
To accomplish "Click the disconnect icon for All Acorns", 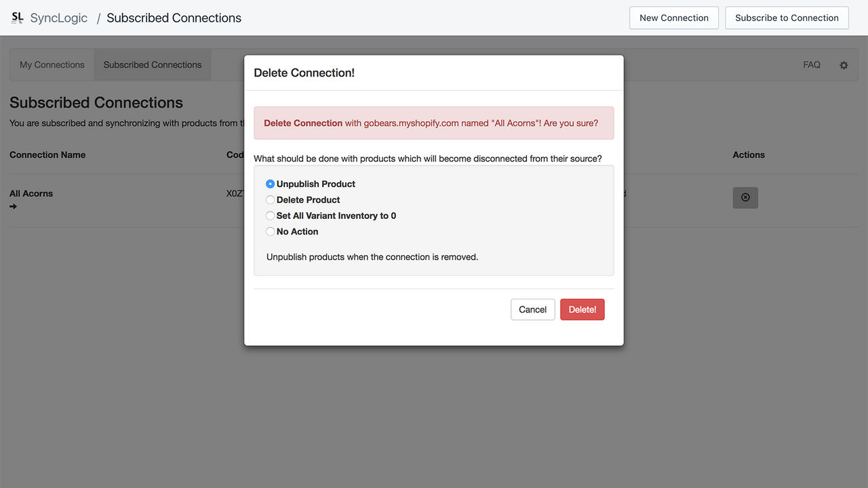I will pos(745,197).
